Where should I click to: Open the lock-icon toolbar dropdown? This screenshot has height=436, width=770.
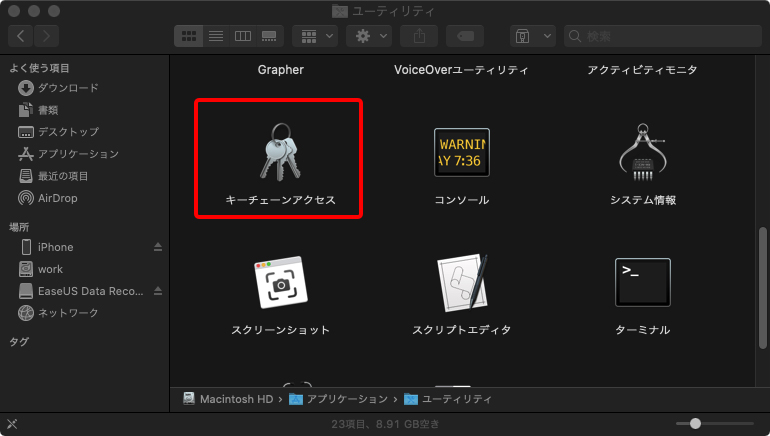[532, 36]
